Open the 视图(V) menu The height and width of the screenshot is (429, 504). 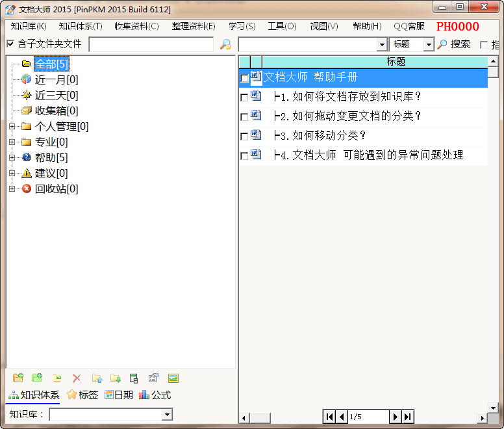click(x=324, y=26)
